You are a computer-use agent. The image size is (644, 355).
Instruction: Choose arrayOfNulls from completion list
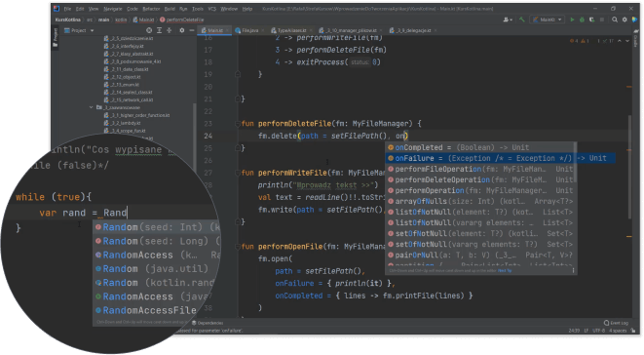pyautogui.click(x=480, y=201)
